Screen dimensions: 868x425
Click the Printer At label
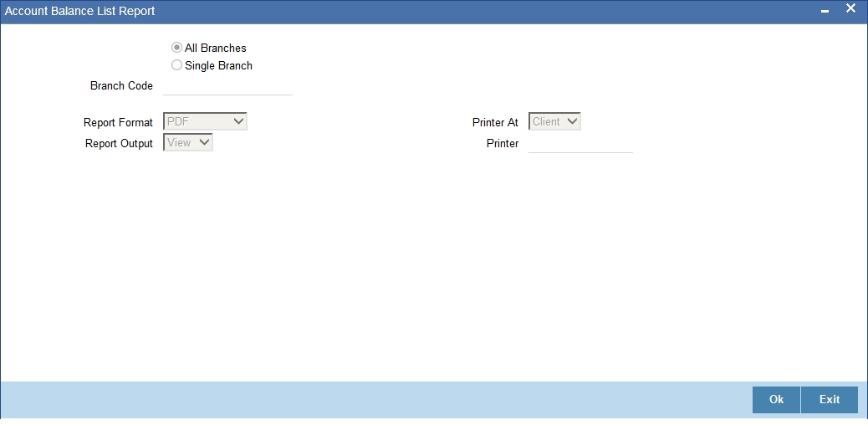tap(495, 122)
